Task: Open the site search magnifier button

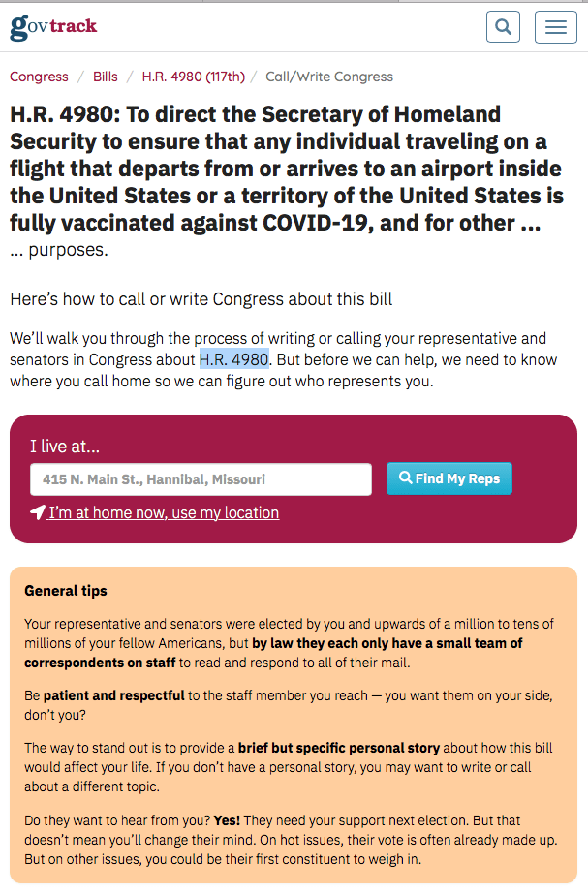Action: [503, 27]
